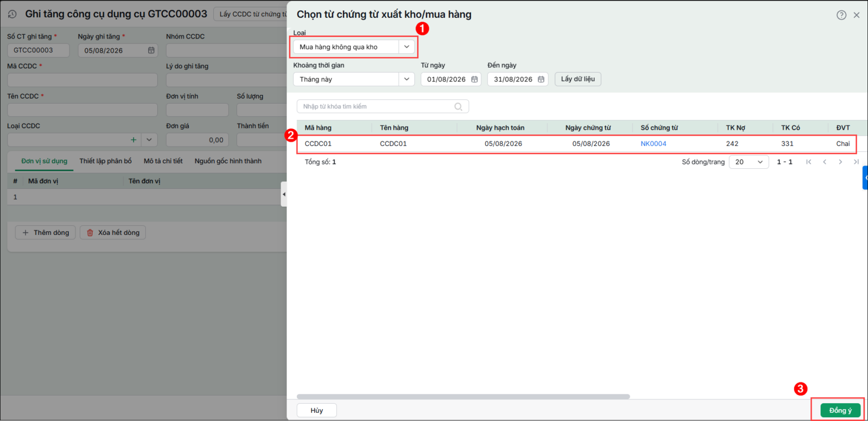The width and height of the screenshot is (868, 421).
Task: Click Lấy CCDC từ chứng từ button
Action: (251, 14)
